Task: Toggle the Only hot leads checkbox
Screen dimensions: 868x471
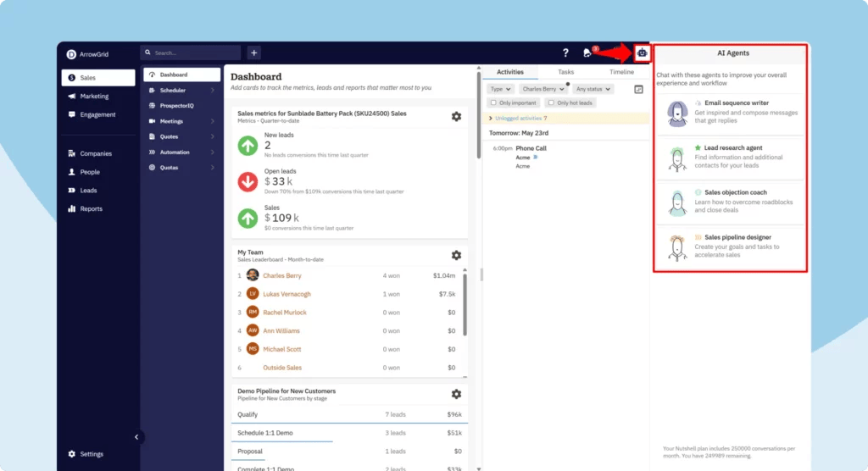Action: pos(551,103)
